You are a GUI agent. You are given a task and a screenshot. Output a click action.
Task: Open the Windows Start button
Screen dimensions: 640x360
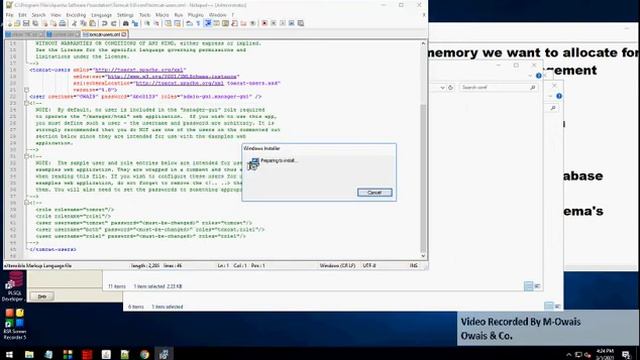pos(9,354)
